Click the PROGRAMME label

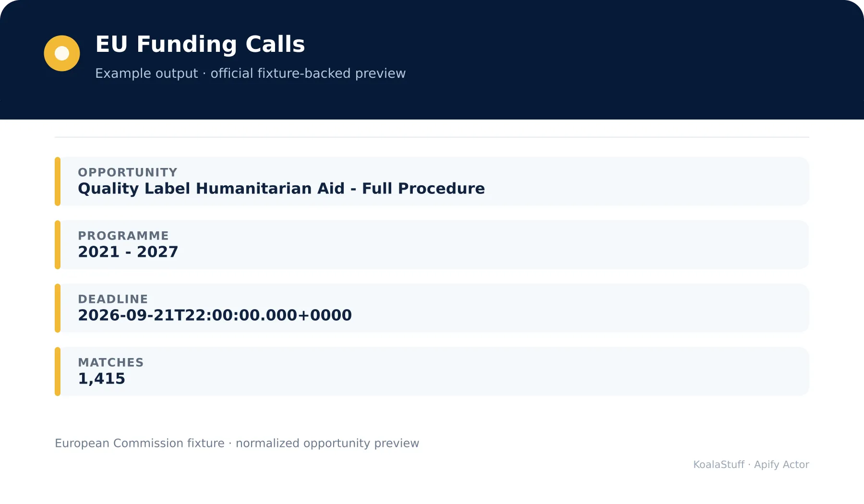click(x=123, y=236)
